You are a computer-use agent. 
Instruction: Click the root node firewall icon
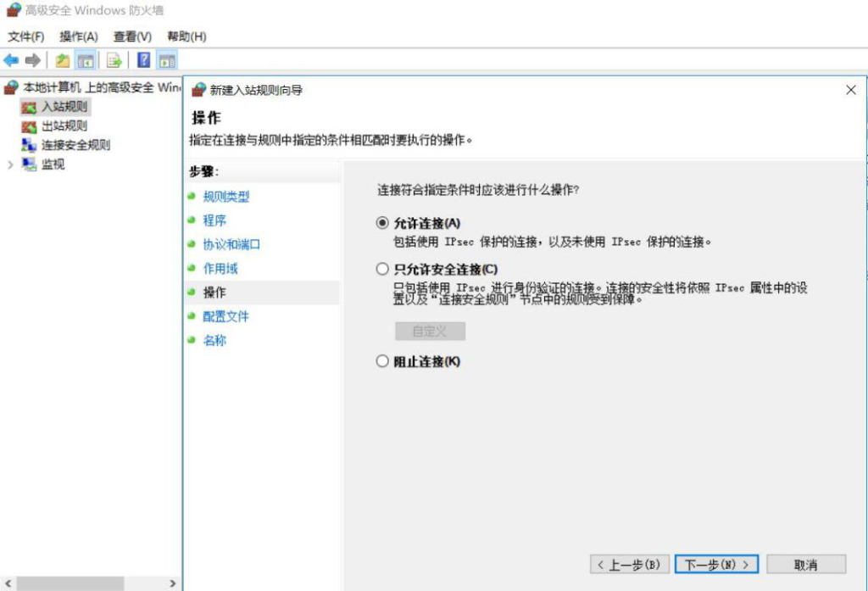pos(11,87)
